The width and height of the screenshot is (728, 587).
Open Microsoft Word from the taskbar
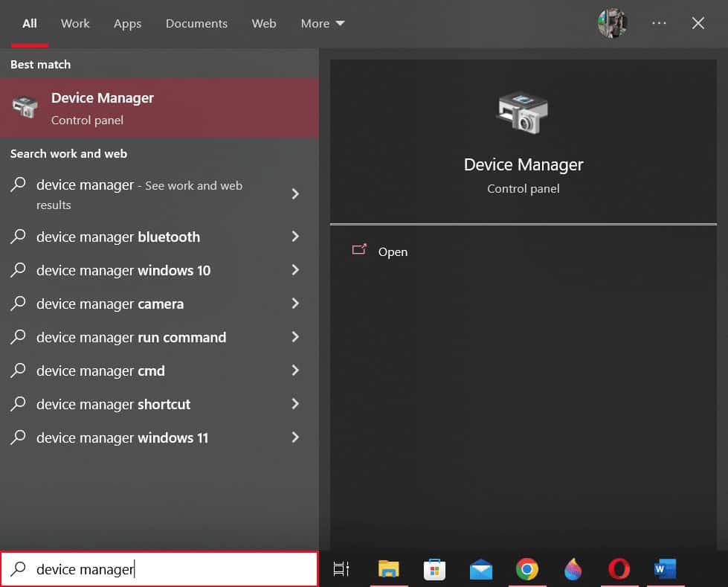pyautogui.click(x=665, y=569)
